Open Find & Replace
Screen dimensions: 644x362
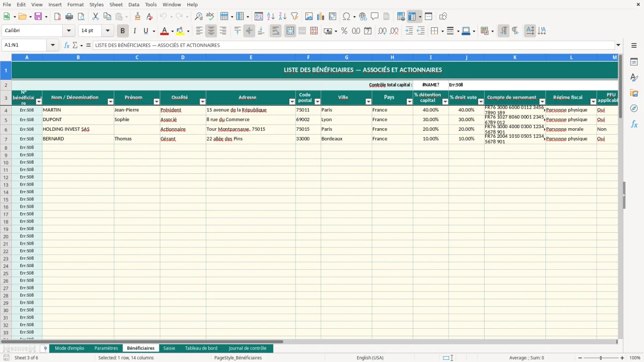tap(199, 17)
